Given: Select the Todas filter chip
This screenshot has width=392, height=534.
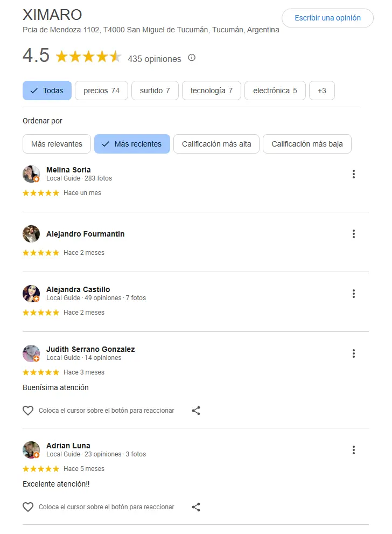Looking at the screenshot, I should [47, 91].
